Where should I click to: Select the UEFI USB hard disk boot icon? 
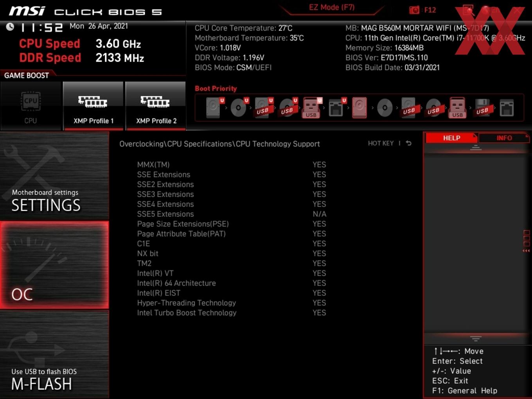point(264,108)
